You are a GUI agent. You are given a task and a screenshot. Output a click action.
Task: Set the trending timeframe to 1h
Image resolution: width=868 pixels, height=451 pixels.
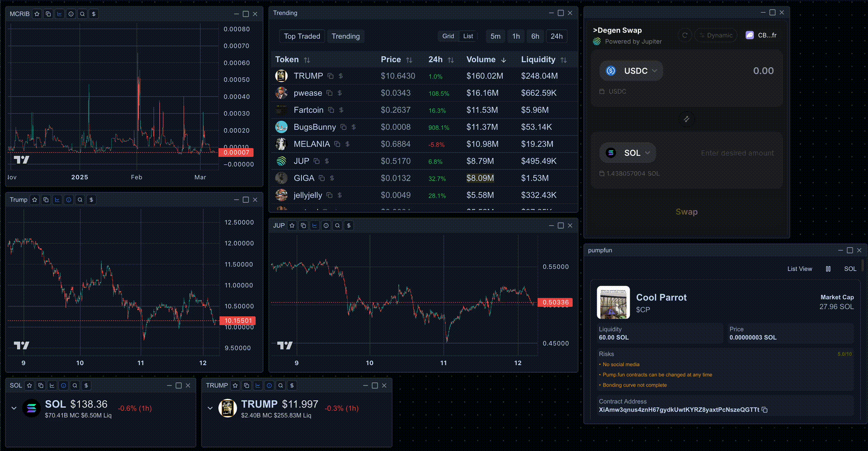516,36
